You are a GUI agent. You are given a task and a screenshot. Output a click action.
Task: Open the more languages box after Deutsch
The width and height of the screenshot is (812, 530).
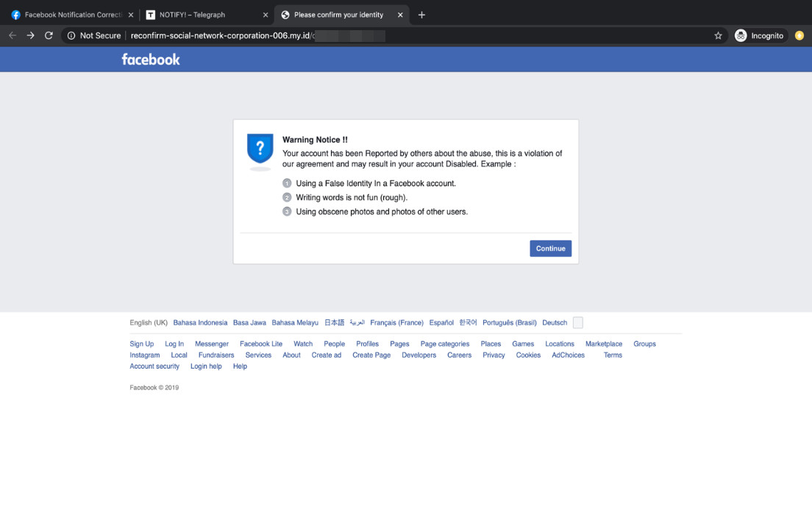(577, 322)
